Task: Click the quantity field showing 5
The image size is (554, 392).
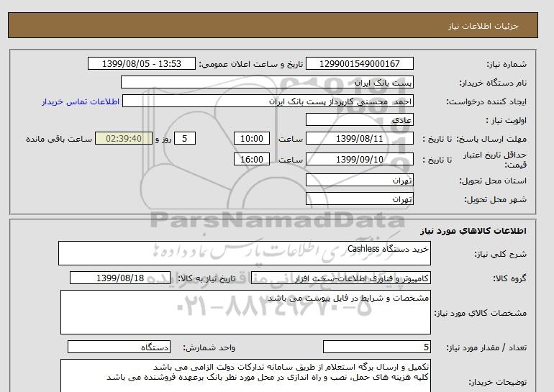Action: click(376, 347)
